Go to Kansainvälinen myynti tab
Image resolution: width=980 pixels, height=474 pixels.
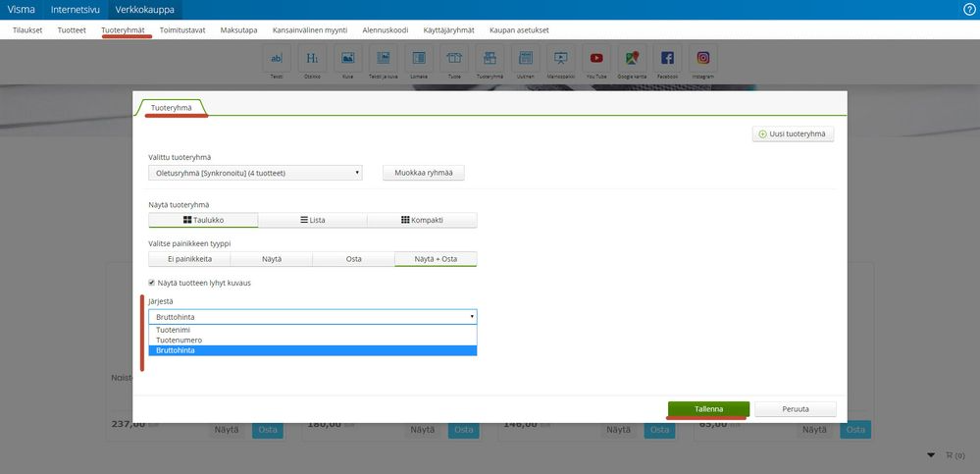[x=310, y=30]
